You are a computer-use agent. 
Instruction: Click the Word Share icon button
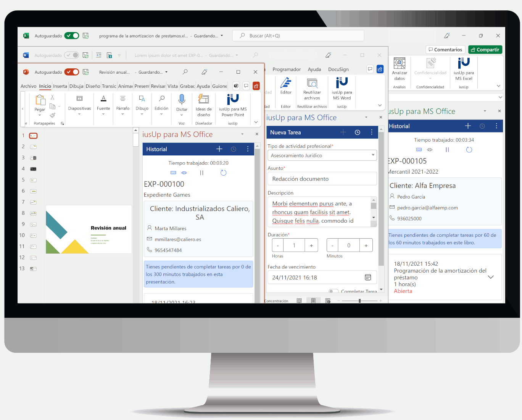(x=380, y=69)
